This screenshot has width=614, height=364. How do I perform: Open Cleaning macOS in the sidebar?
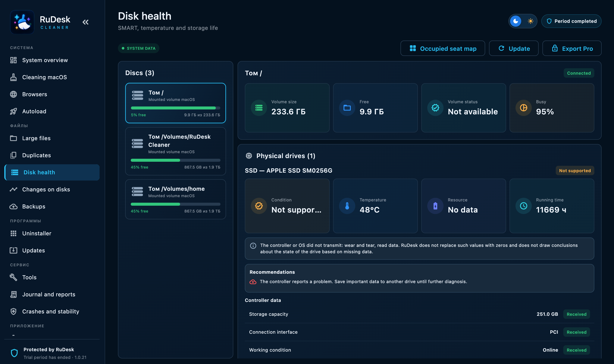pyautogui.click(x=52, y=77)
